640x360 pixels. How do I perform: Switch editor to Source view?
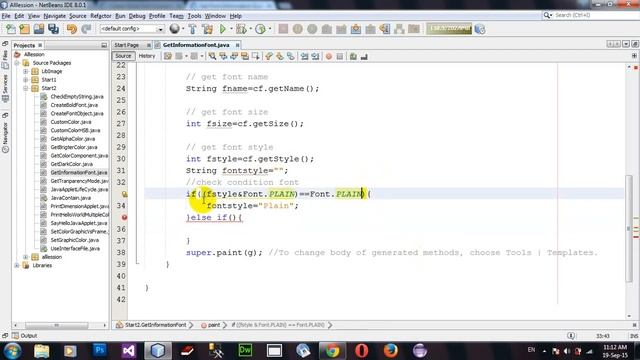click(123, 56)
